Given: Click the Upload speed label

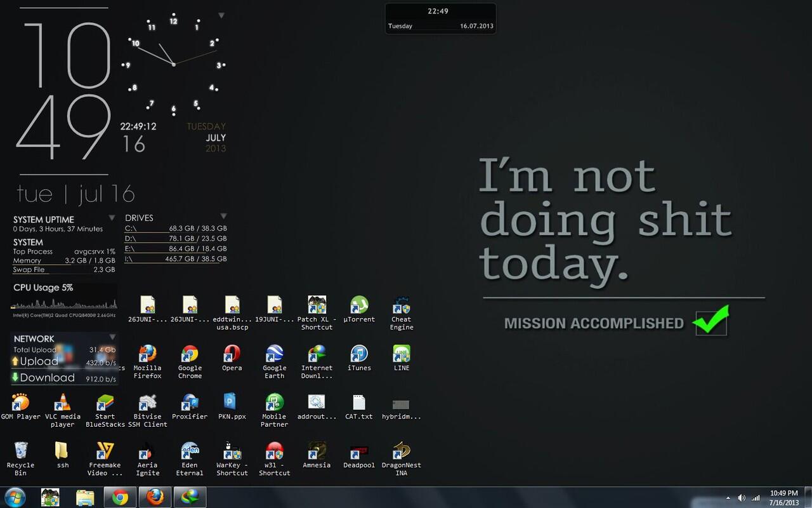Looking at the screenshot, I should (39, 361).
